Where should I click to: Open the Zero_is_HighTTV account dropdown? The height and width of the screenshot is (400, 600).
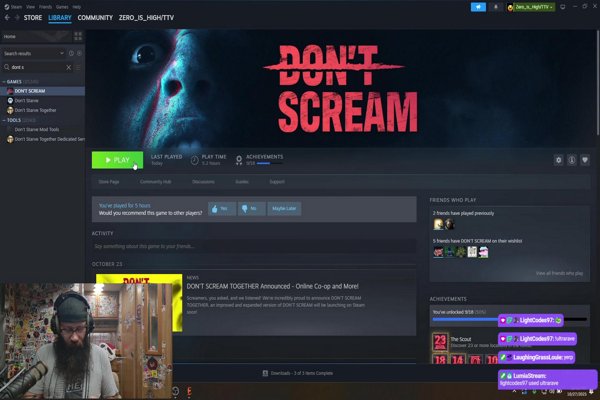536,7
